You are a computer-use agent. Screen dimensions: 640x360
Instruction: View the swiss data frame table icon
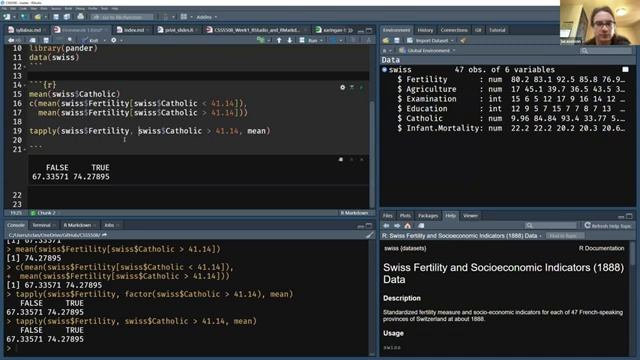[x=625, y=70]
